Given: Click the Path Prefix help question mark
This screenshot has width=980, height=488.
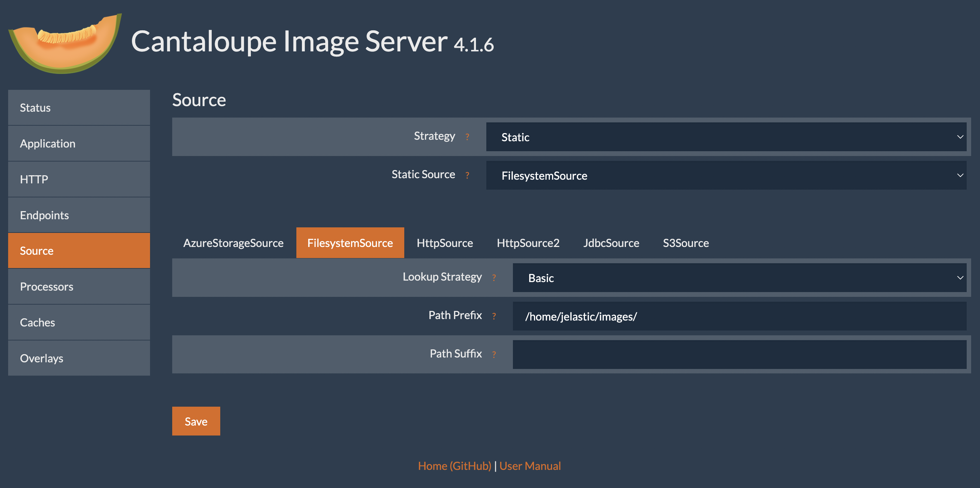Looking at the screenshot, I should pyautogui.click(x=494, y=316).
